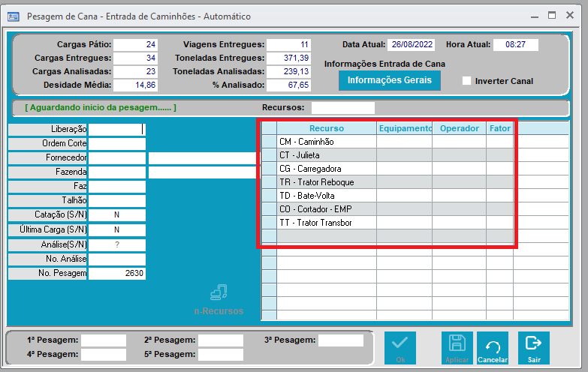Select the TD - Bate-Volta row
Image resolution: width=588 pixels, height=372 pixels.
(387, 196)
